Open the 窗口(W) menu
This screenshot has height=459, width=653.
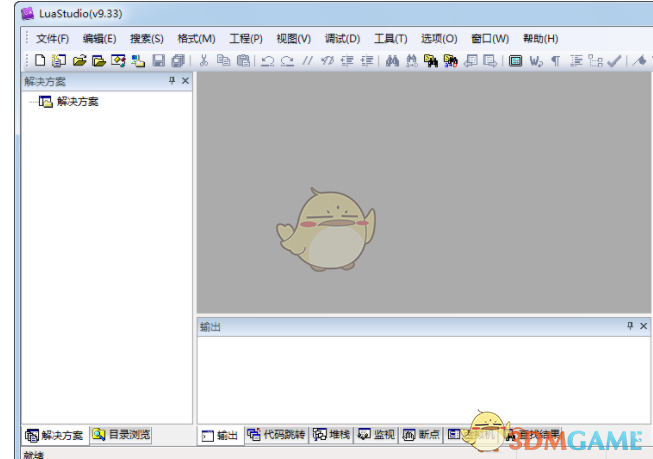coord(490,39)
